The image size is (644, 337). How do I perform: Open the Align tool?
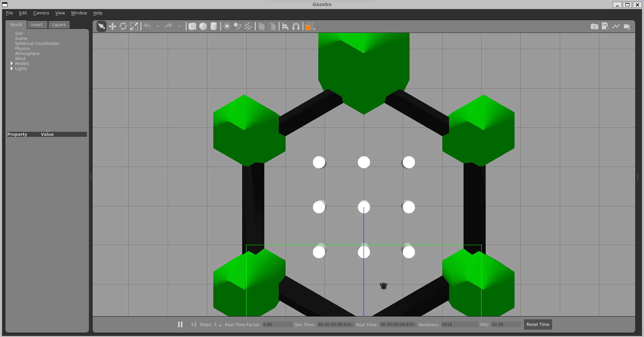coord(285,26)
